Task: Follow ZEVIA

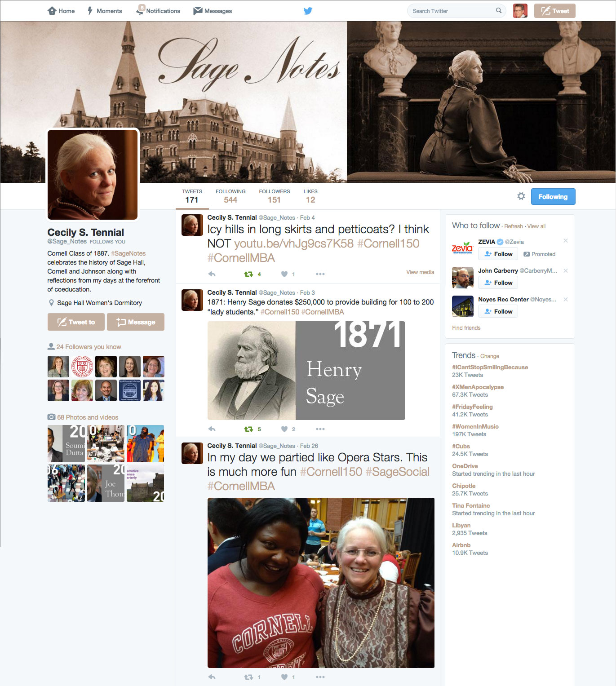Action: tap(498, 254)
